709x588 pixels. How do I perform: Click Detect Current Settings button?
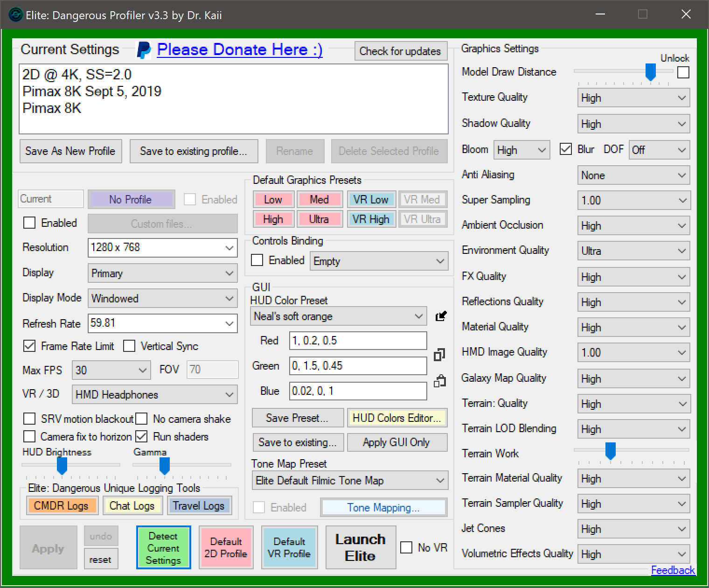(163, 548)
